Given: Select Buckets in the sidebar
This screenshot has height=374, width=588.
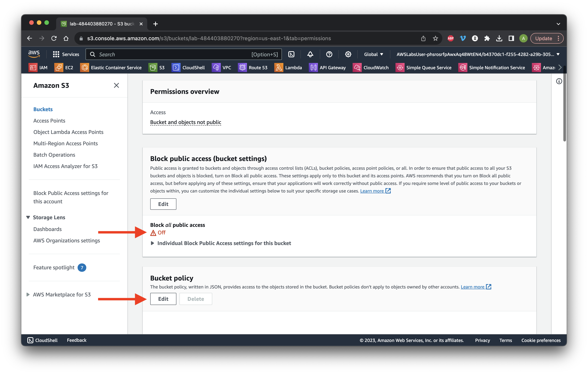Looking at the screenshot, I should coord(43,109).
